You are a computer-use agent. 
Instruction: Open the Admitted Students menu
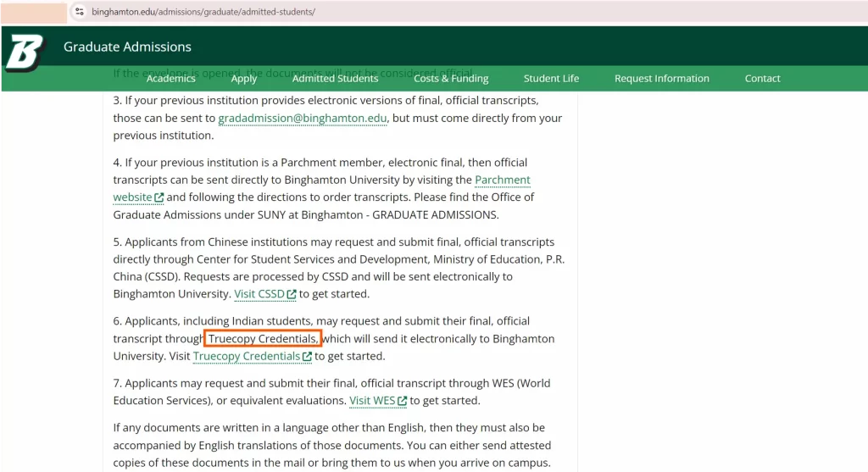point(335,79)
